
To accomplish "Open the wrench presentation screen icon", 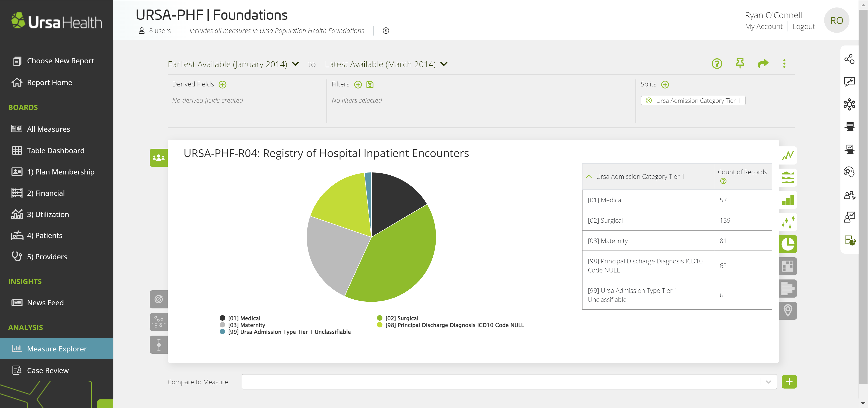I will [x=849, y=82].
